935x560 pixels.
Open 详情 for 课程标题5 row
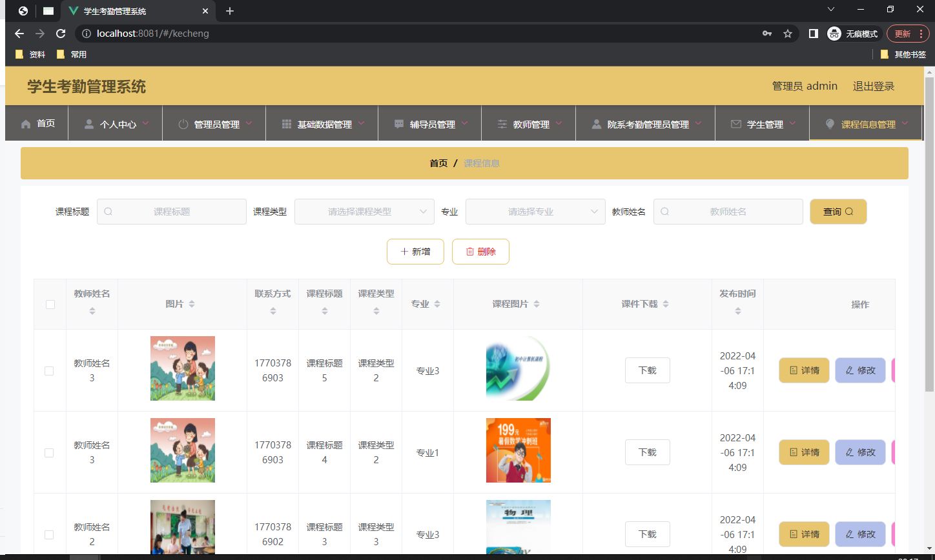coord(804,370)
